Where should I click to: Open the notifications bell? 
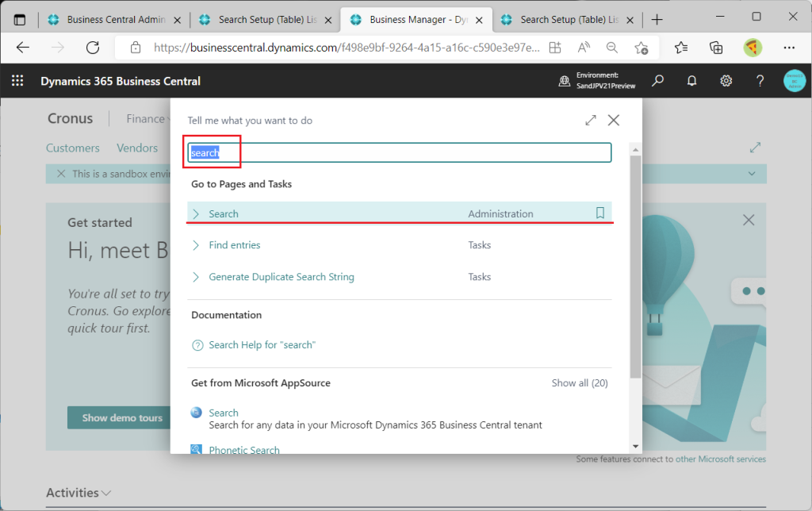(x=691, y=81)
